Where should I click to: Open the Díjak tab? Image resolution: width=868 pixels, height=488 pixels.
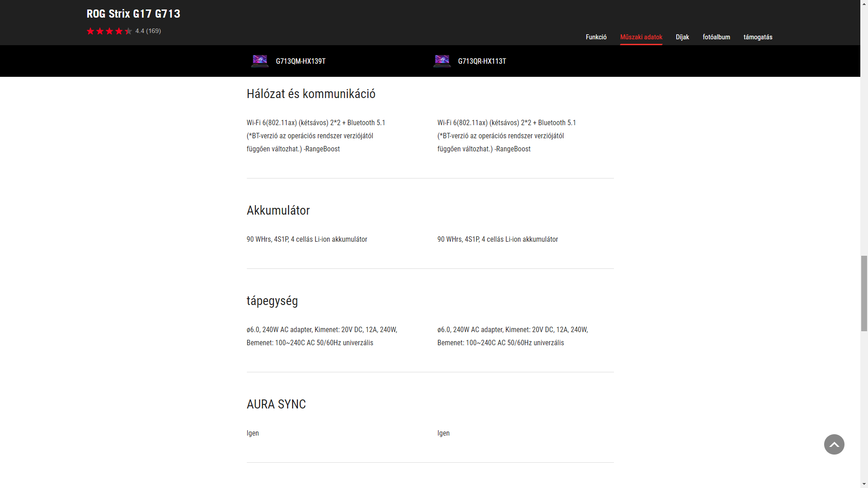coord(682,37)
